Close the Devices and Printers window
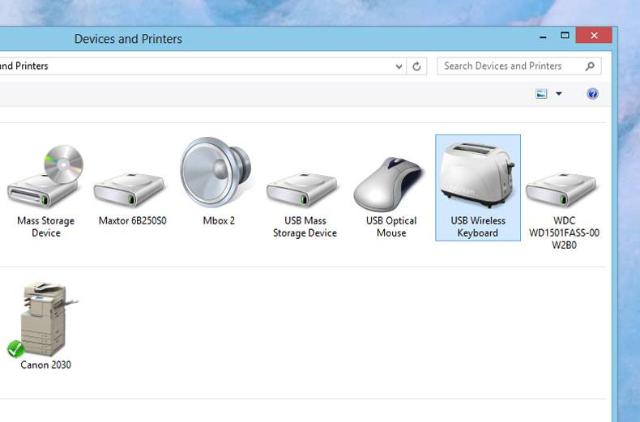This screenshot has width=640, height=422. click(x=595, y=36)
